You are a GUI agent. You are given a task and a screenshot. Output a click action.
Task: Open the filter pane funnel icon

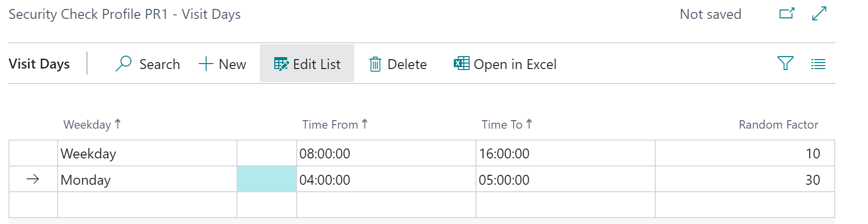(785, 63)
